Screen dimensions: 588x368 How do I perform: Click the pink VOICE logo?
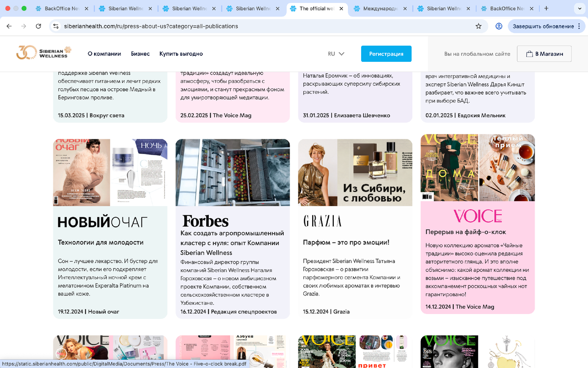(x=478, y=216)
